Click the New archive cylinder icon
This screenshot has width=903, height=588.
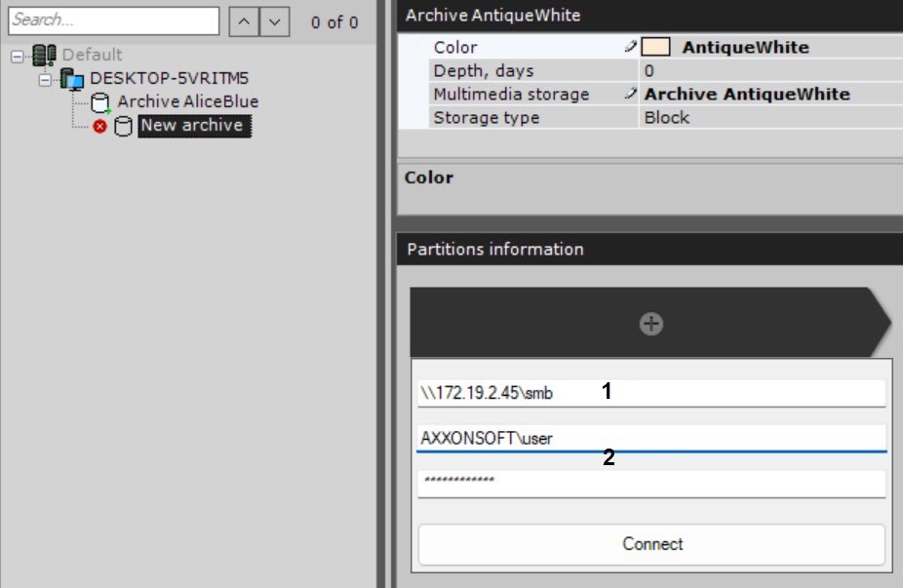pyautogui.click(x=123, y=126)
